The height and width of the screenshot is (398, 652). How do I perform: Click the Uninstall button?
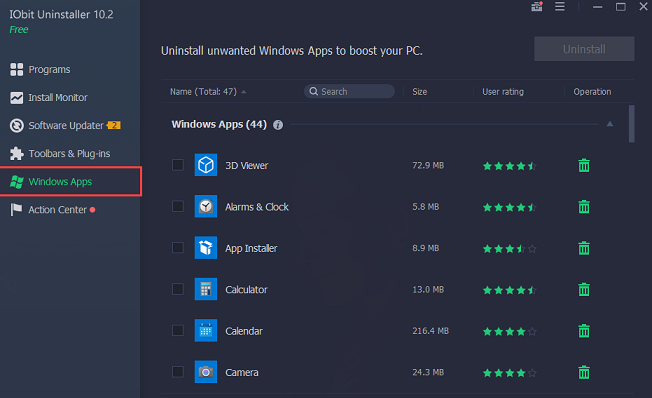584,49
